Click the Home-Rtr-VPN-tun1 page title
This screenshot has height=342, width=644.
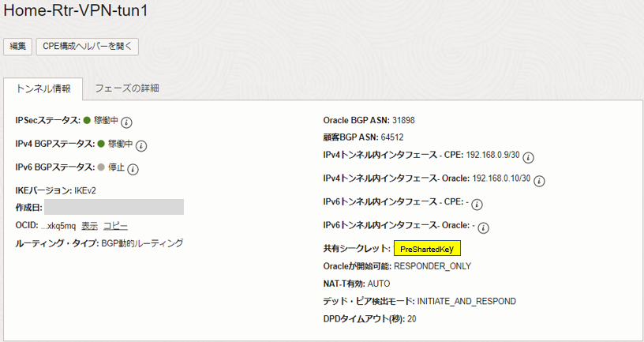[76, 10]
